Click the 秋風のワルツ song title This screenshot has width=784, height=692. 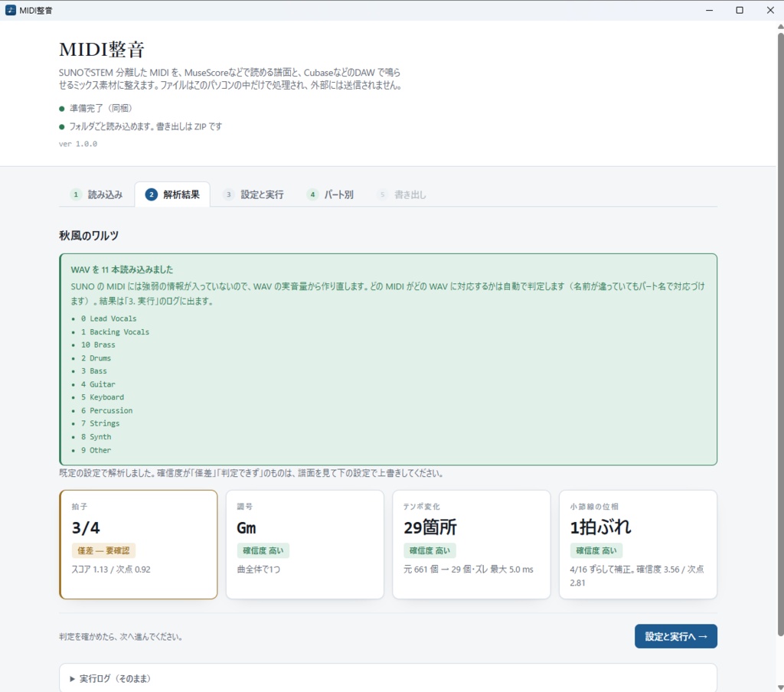89,236
